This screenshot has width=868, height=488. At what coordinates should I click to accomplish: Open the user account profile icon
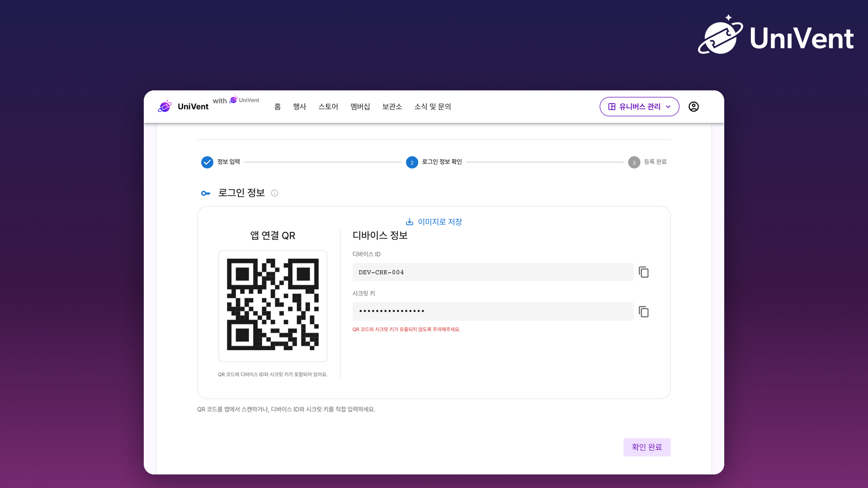tap(693, 107)
